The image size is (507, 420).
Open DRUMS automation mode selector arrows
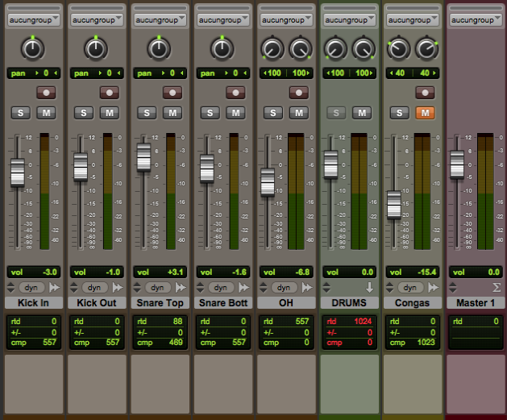coord(326,287)
